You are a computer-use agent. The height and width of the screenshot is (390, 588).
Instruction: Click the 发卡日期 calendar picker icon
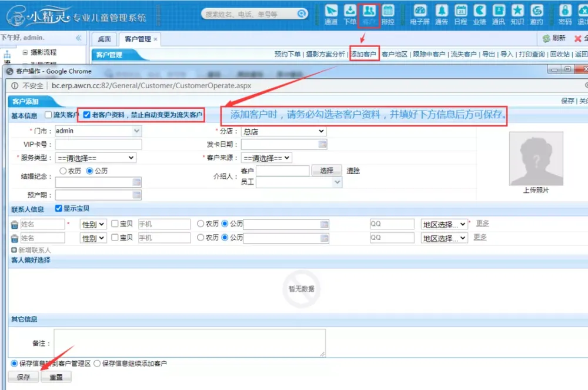322,145
